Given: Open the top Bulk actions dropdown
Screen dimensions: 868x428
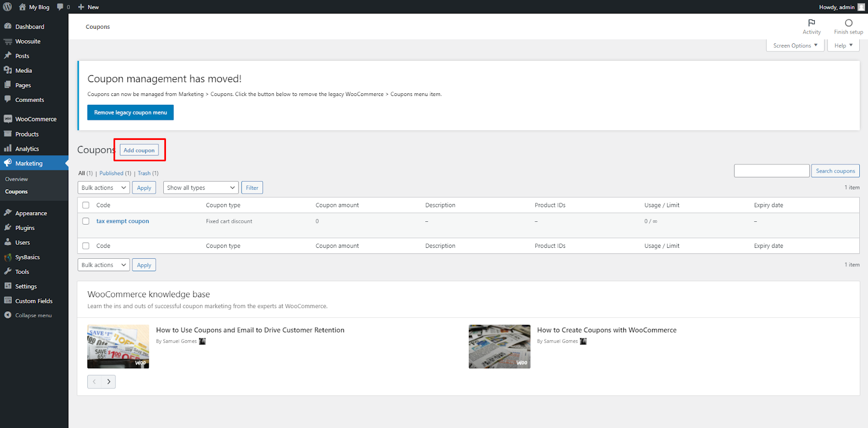Looking at the screenshot, I should tap(104, 188).
